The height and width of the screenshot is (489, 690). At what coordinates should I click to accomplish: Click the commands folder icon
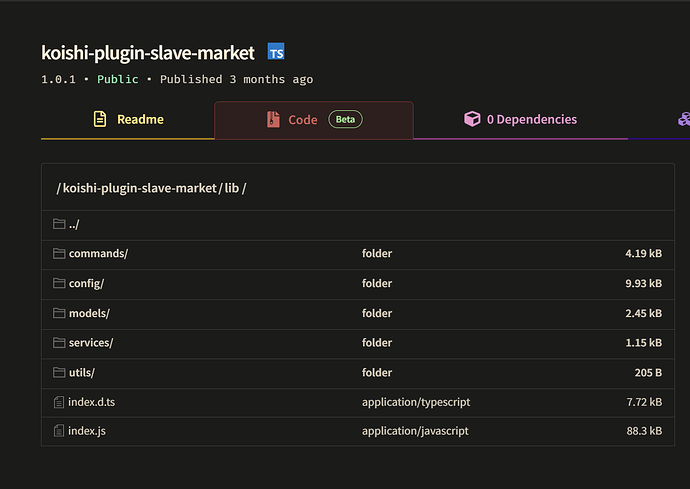pyautogui.click(x=59, y=254)
